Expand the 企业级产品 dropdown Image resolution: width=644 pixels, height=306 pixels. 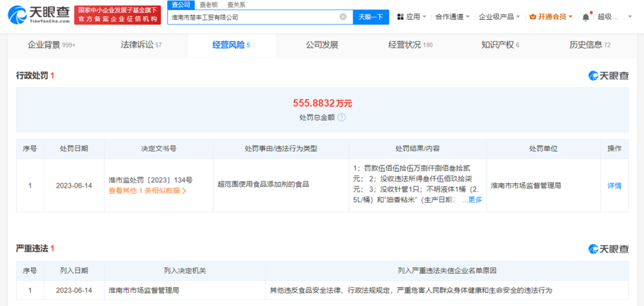click(499, 17)
